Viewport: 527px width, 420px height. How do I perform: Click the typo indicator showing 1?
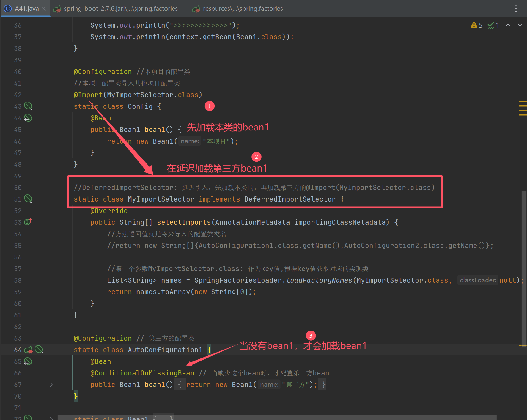click(493, 25)
